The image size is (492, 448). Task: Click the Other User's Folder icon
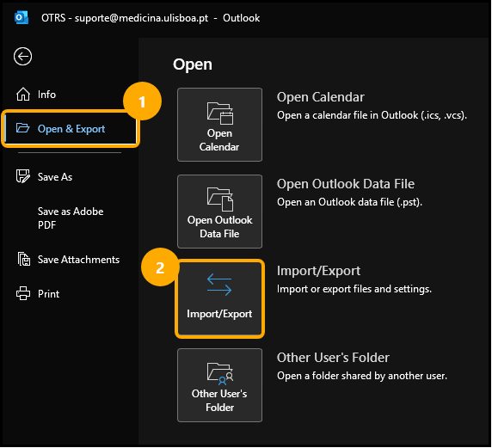pos(219,374)
